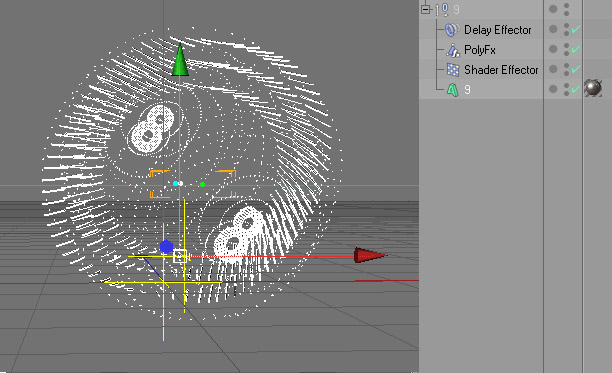Collapse the parent null object hierarchy
This screenshot has width=612, height=373.
pos(425,9)
